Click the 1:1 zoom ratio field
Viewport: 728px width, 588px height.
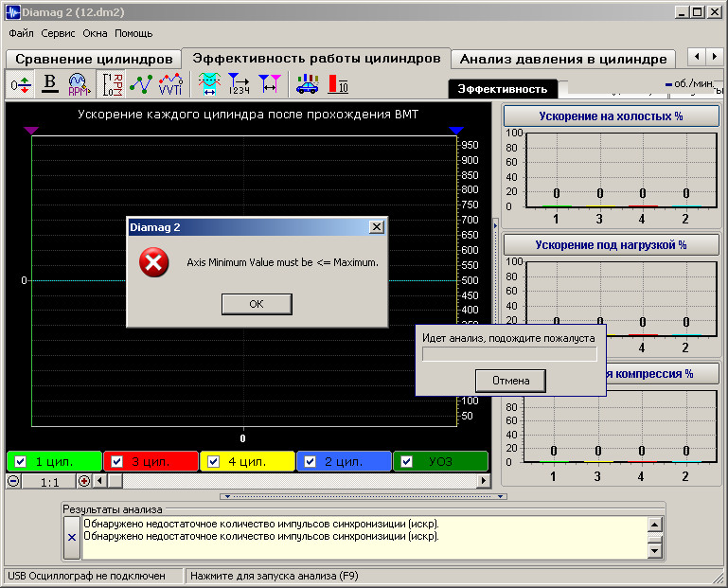pos(49,482)
